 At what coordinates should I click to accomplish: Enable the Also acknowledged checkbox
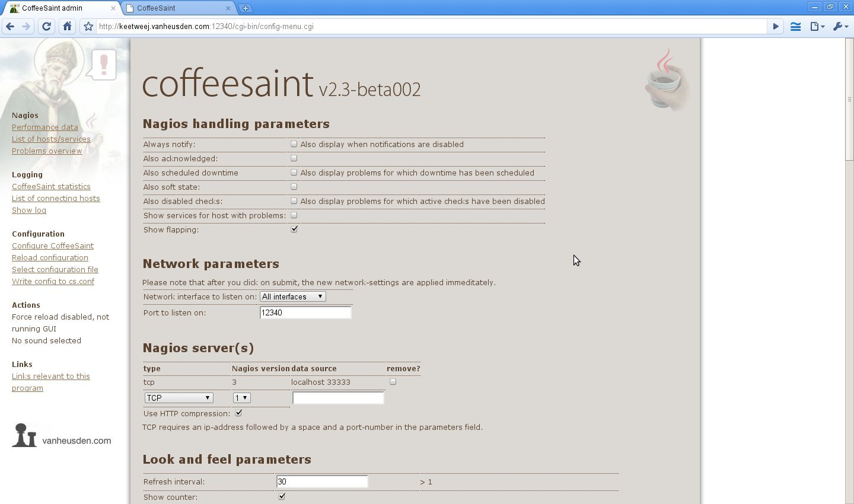[294, 158]
